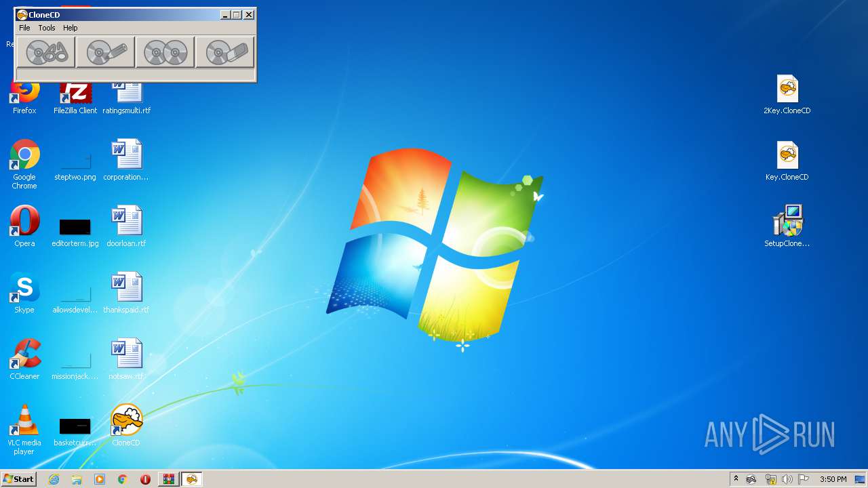The image size is (868, 488).
Task: Click the Show desktop button
Action: (860, 479)
